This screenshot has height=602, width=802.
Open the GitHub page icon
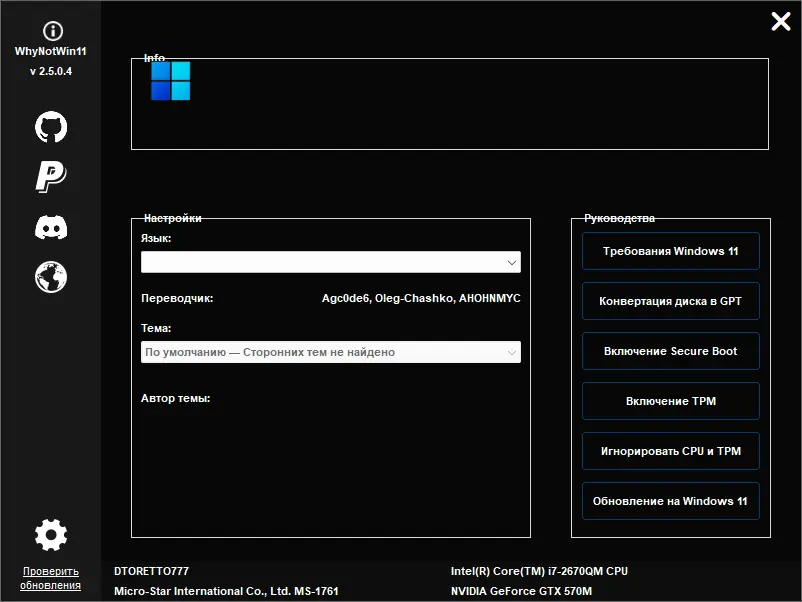pos(51,127)
